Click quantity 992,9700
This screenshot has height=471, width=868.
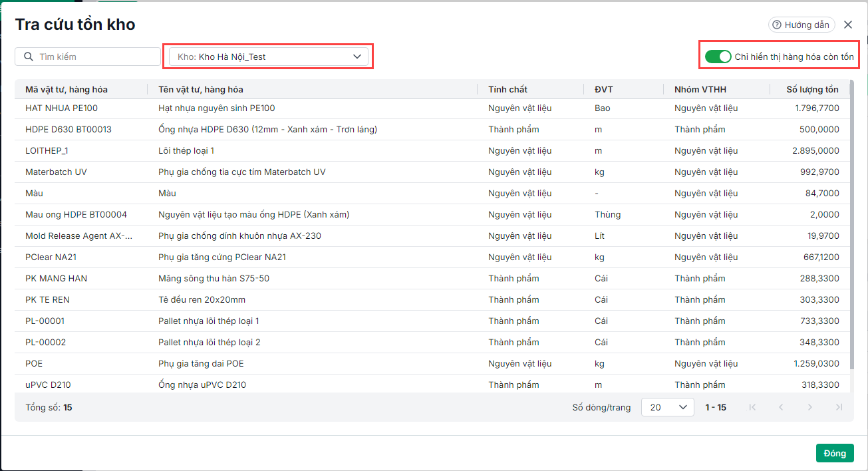[x=819, y=172]
